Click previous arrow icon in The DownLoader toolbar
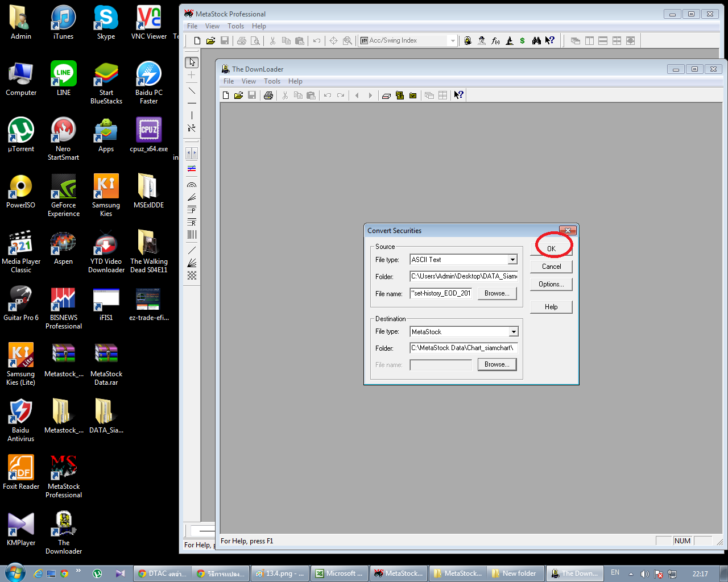This screenshot has width=728, height=582. point(357,95)
